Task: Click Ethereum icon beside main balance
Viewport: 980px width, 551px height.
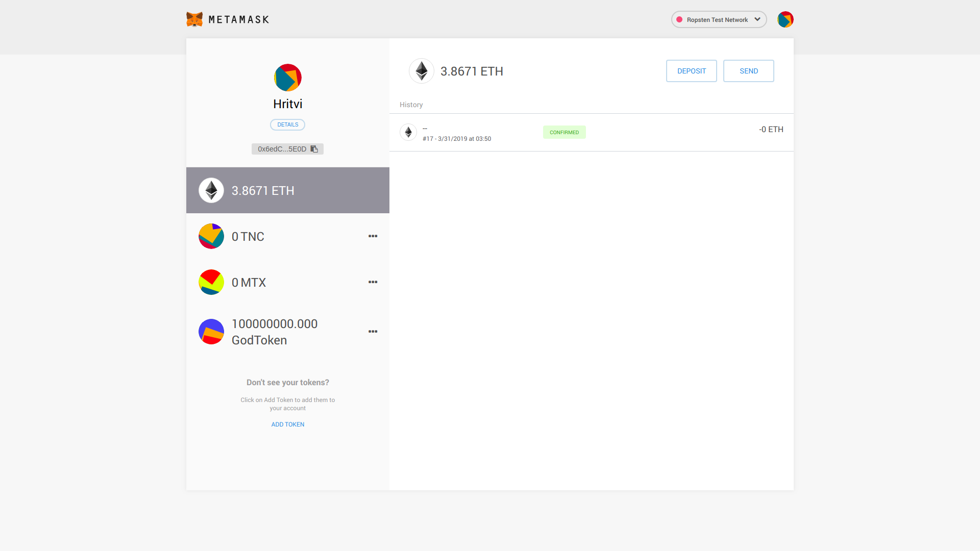Action: point(422,71)
